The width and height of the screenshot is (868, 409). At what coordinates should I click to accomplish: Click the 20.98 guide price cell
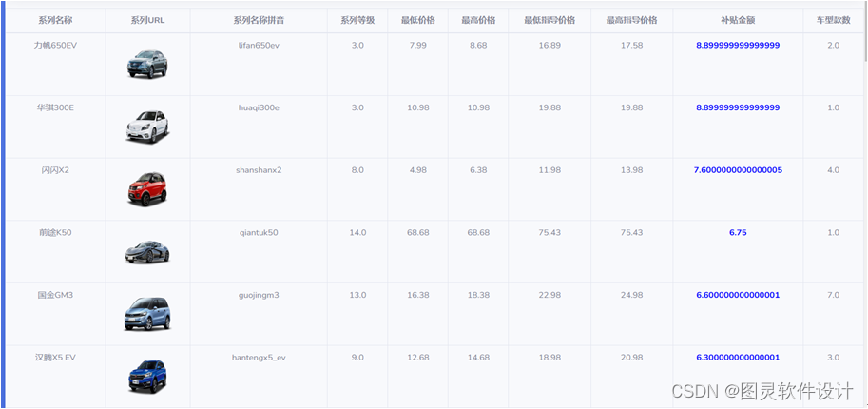pos(631,358)
